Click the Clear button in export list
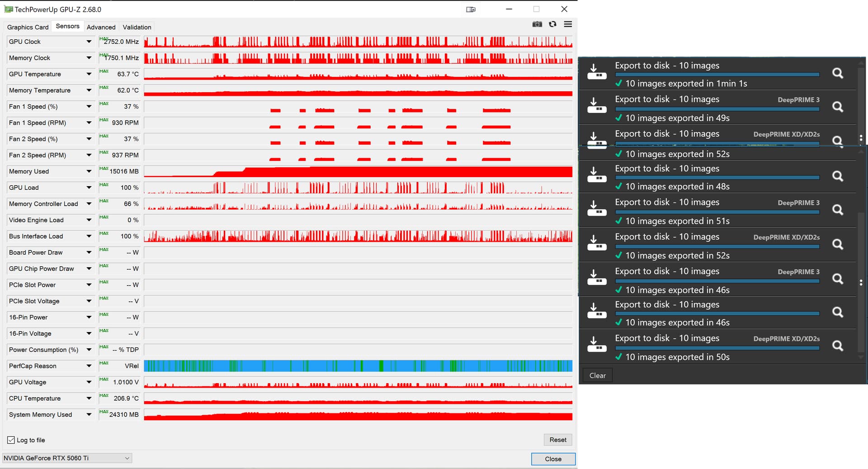Screen dimensions: 868x469 [597, 375]
